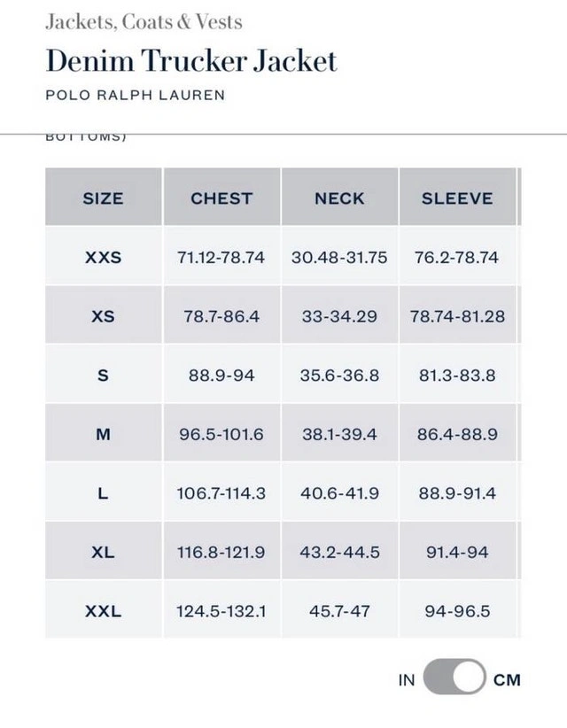
Task: Click sleeve value 91.4-94 cell
Action: [x=457, y=552]
